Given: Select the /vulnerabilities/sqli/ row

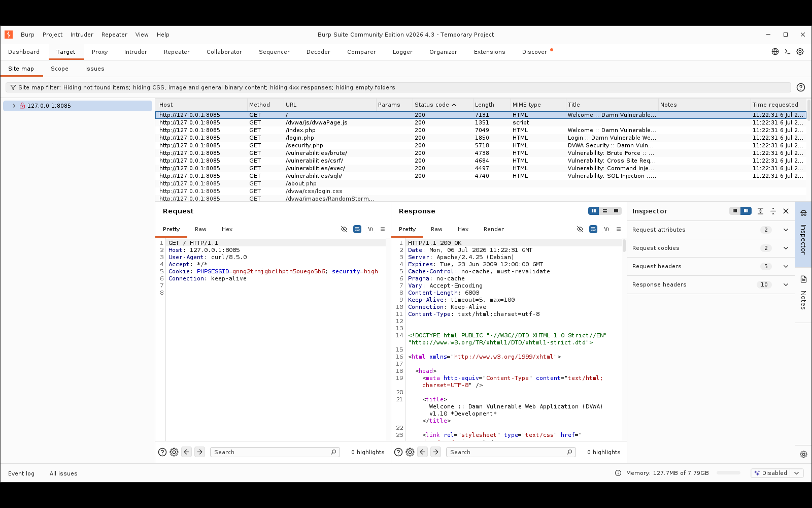Looking at the screenshot, I should click(481, 176).
